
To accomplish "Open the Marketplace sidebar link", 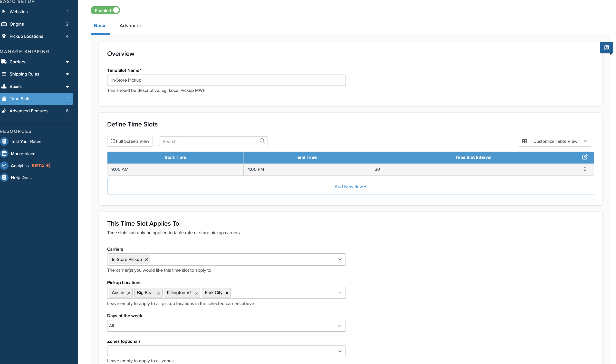I will pos(23,154).
